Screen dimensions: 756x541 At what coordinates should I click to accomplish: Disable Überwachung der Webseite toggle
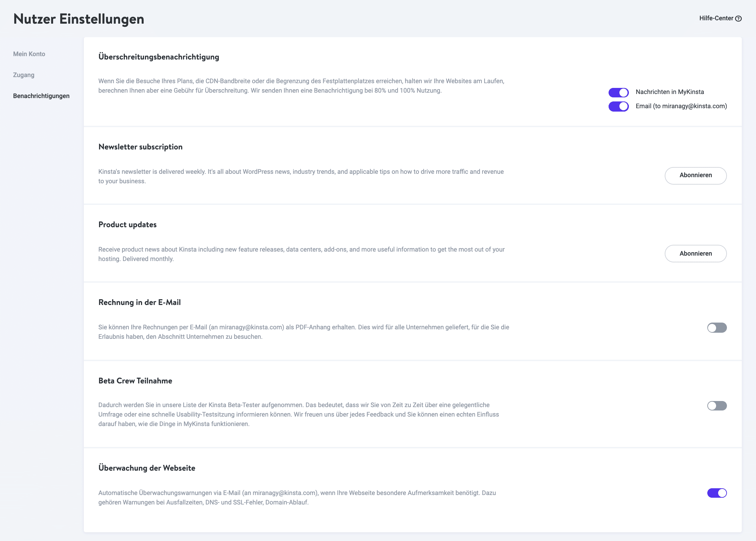[x=717, y=493]
